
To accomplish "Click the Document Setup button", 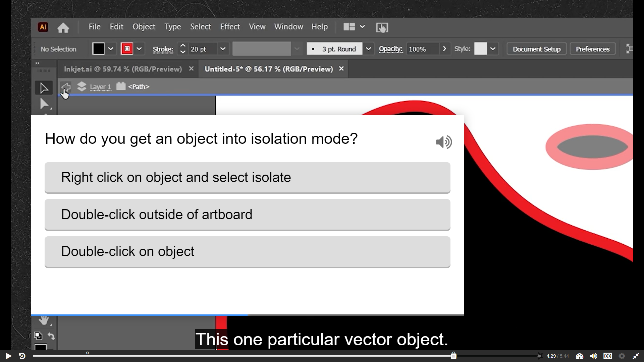I will (x=536, y=49).
